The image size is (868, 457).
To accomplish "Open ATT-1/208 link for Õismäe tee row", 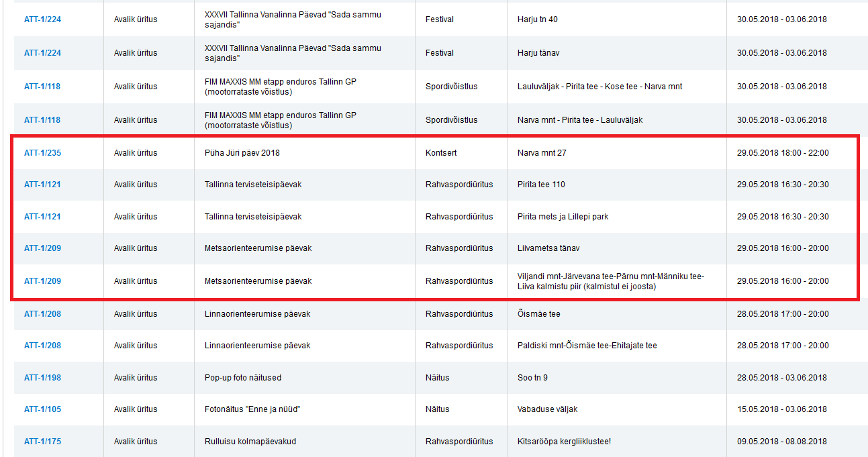I will (x=42, y=314).
